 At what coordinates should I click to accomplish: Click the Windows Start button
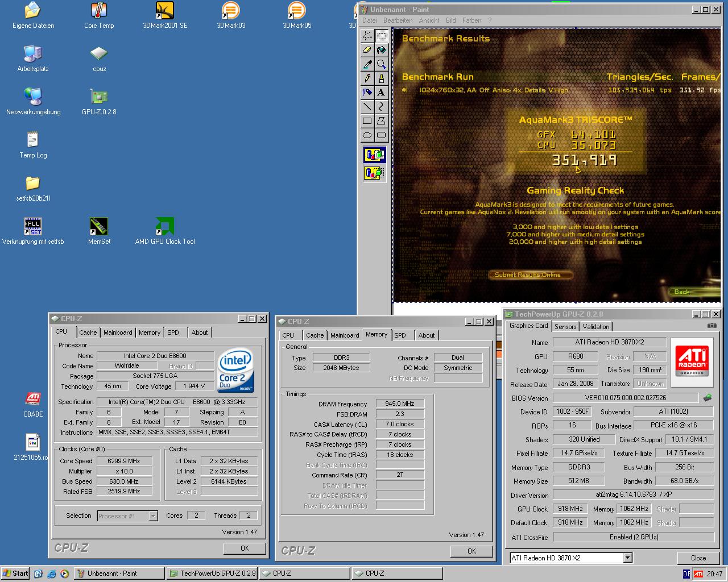coord(15,573)
